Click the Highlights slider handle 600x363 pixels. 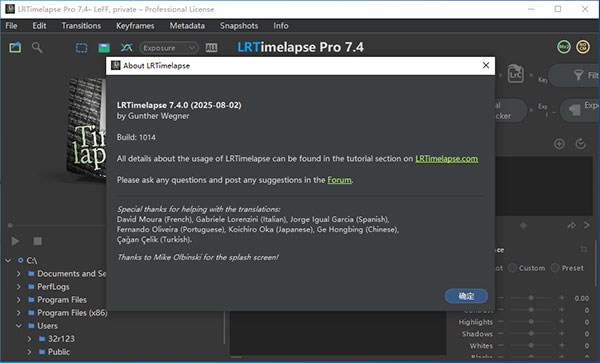point(531,322)
